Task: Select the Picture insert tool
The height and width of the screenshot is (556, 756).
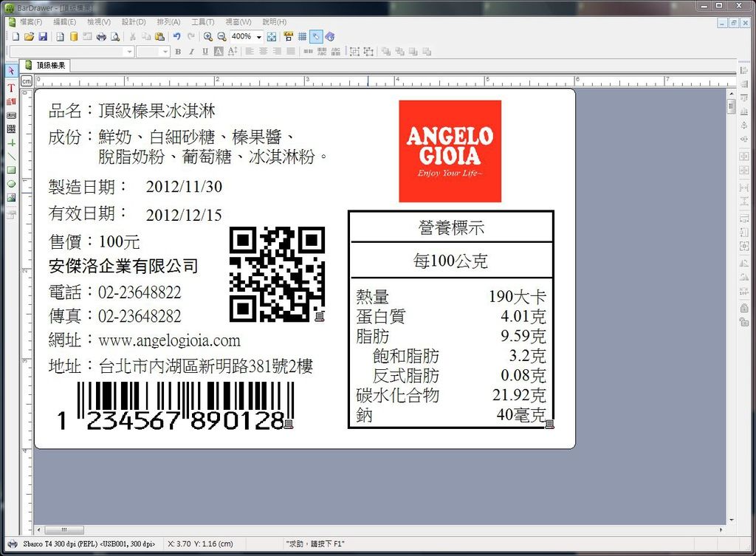Action: click(x=11, y=197)
